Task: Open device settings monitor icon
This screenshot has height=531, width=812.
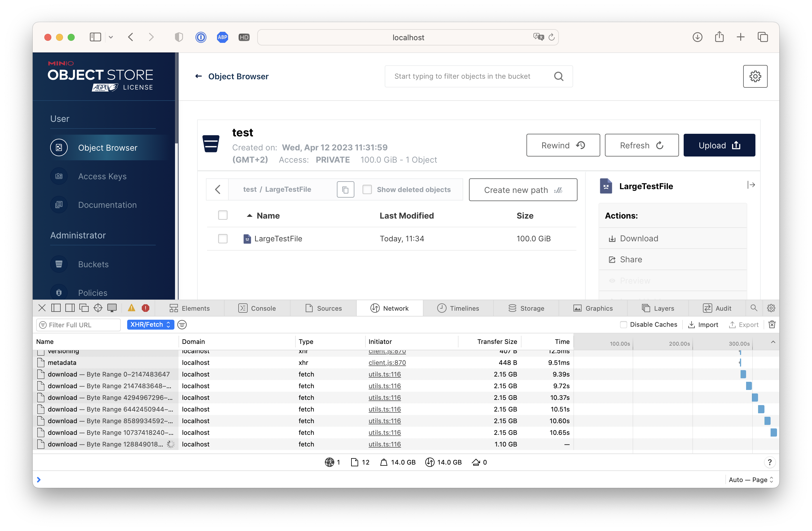Action: click(x=112, y=308)
